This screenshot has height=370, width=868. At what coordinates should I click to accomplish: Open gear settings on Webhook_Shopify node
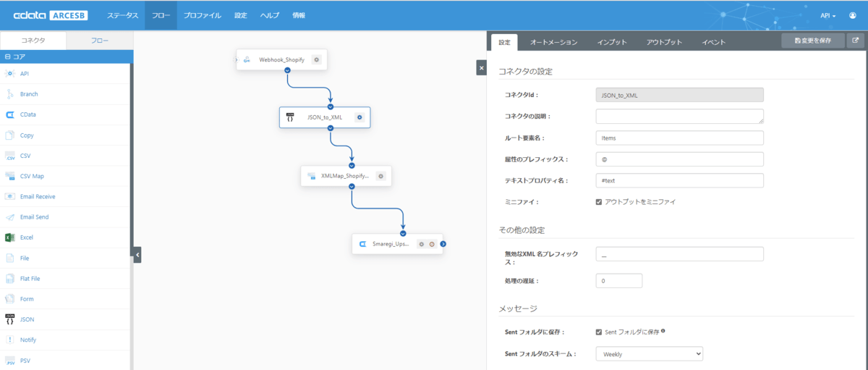click(316, 59)
